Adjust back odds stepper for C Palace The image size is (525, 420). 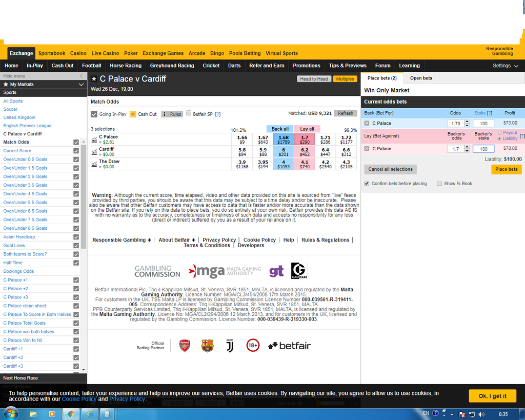click(467, 123)
